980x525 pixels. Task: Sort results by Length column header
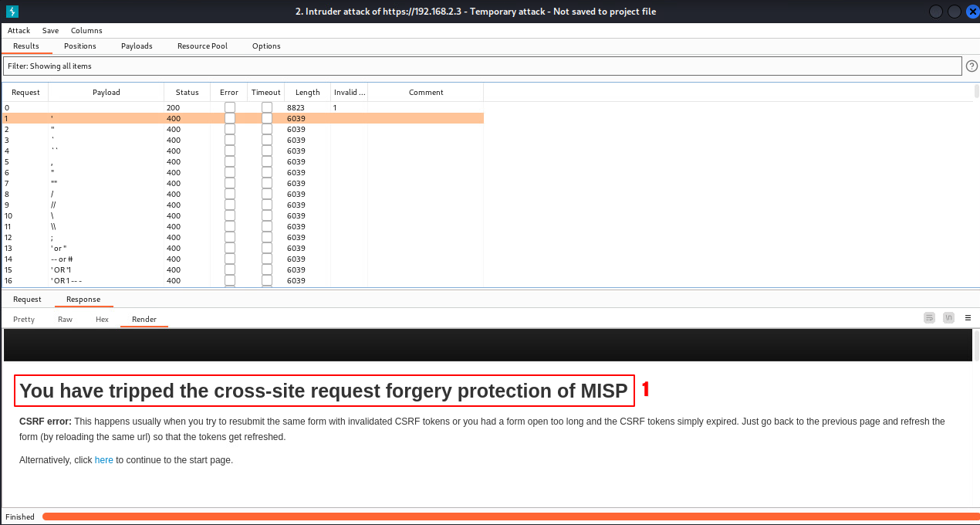click(307, 93)
